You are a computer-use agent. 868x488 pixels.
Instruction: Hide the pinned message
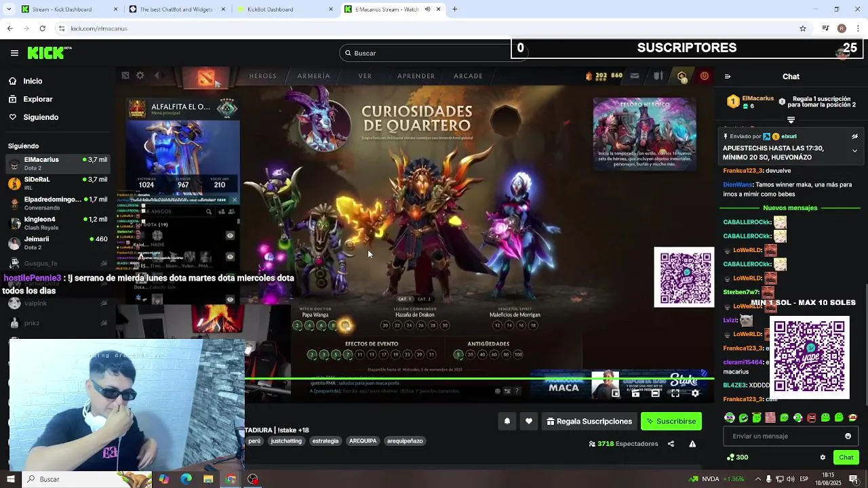click(x=854, y=136)
